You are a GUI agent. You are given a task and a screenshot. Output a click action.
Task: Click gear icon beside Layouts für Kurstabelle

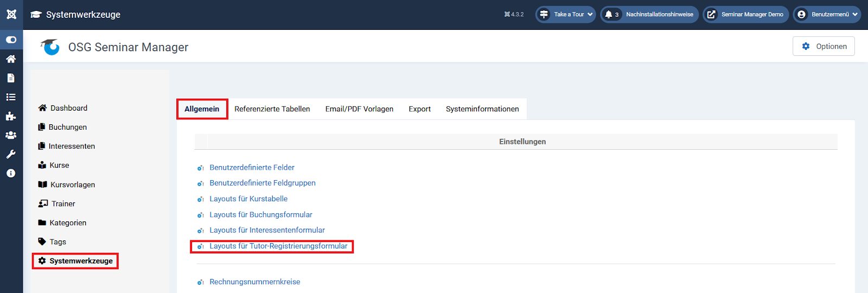(x=200, y=199)
